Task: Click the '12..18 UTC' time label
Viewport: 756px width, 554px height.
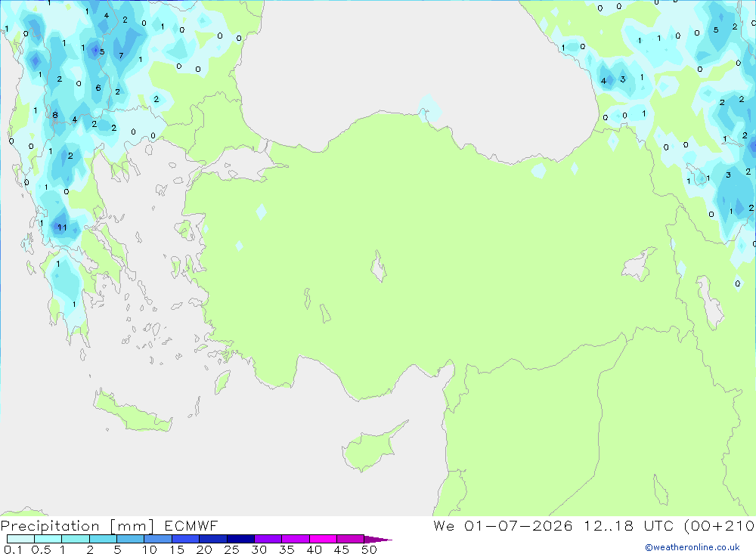Action: pos(628,525)
